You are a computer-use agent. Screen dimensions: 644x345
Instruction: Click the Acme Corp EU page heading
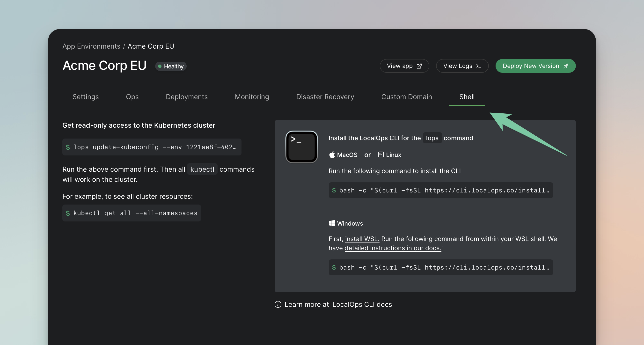[104, 66]
